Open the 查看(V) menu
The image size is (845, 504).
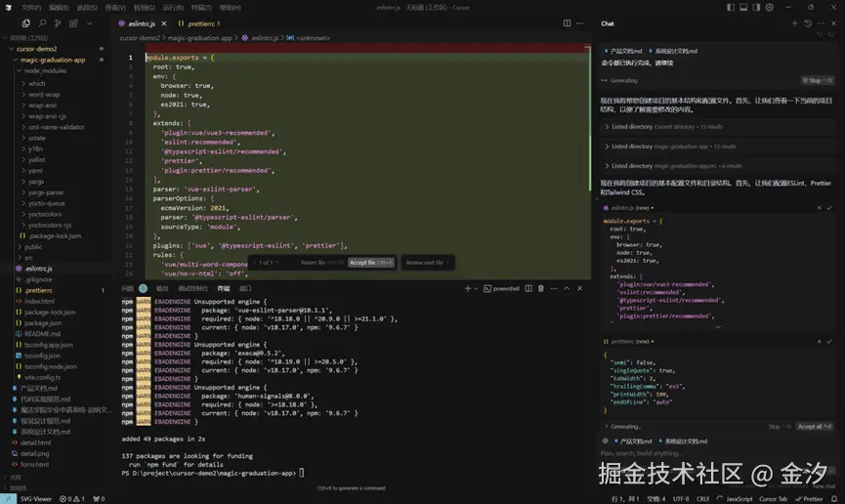coord(115,8)
